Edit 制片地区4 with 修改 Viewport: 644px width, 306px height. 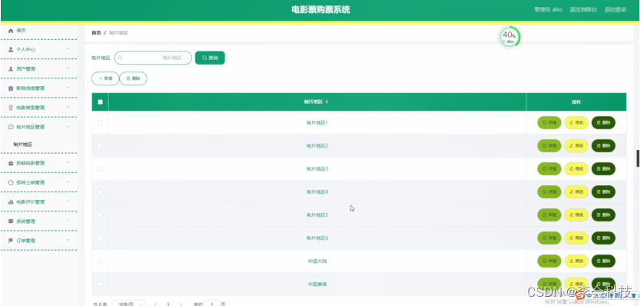576,191
